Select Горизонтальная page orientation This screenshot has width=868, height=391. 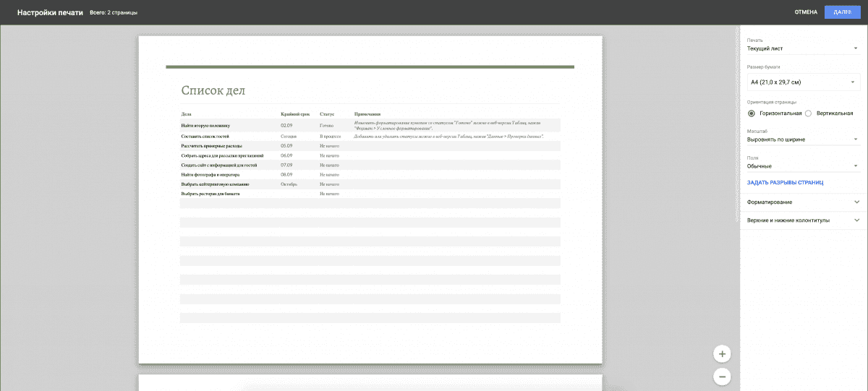click(x=752, y=113)
